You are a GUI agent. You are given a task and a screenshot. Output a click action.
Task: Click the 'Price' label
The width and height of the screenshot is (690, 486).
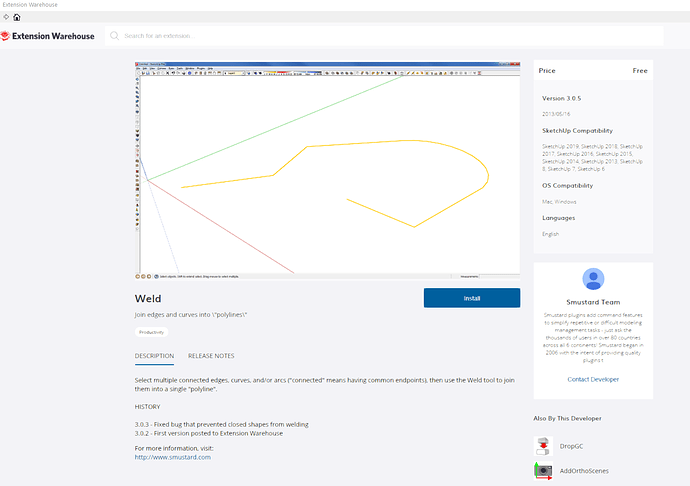547,70
